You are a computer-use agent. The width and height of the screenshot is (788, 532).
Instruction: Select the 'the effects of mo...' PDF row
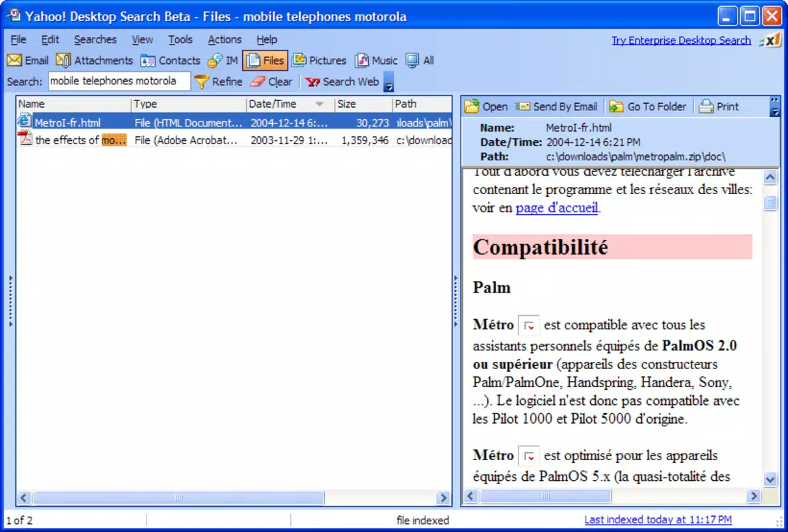(x=234, y=140)
